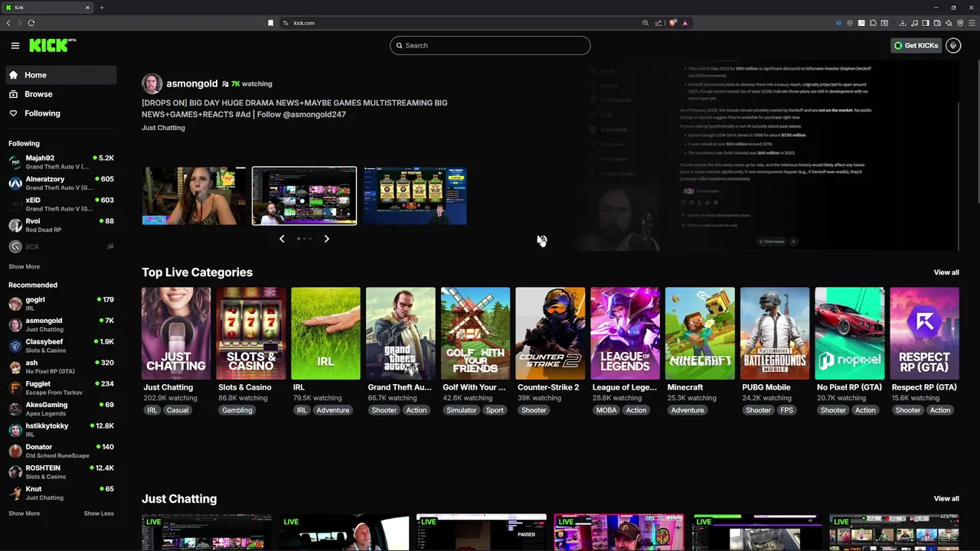
Task: Click FPS tag under PUBG Mobile
Action: [787, 410]
